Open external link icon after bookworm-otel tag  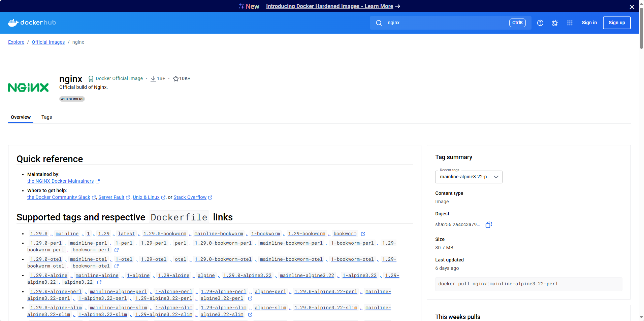[117, 266]
